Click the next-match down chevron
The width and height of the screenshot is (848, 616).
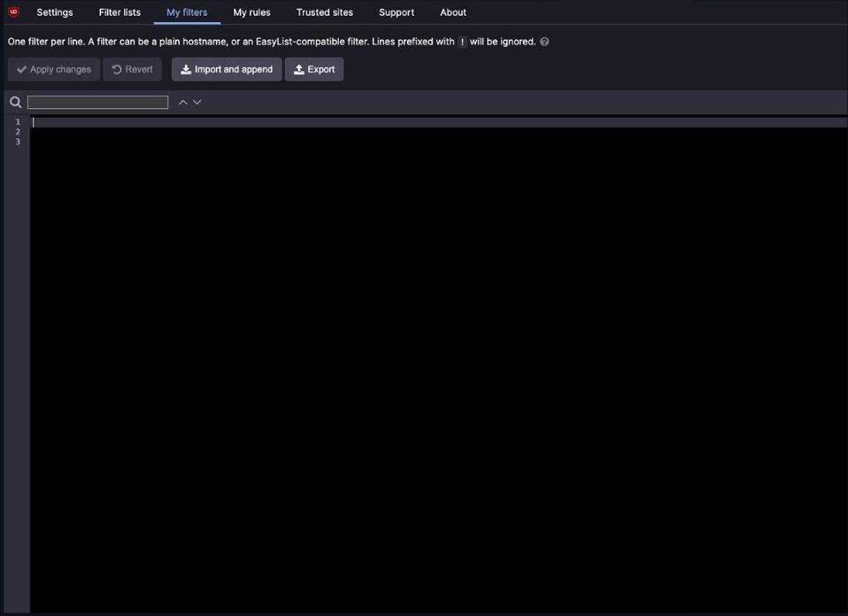coord(197,102)
